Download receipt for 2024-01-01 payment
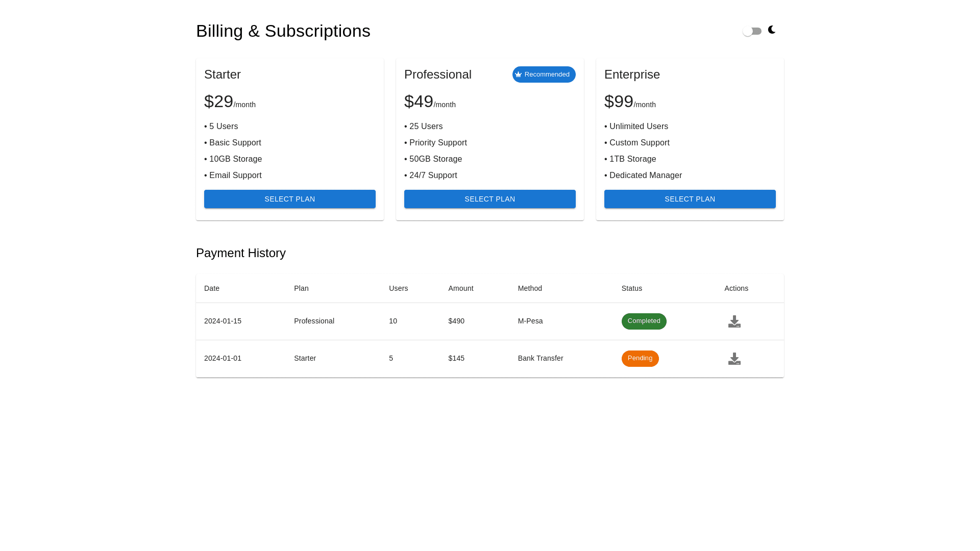 click(734, 359)
